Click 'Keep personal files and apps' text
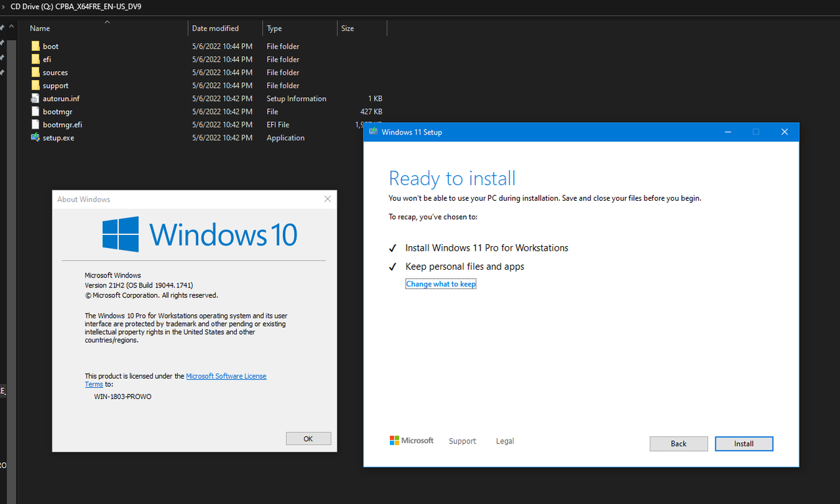Image resolution: width=840 pixels, height=504 pixels. [x=465, y=266]
